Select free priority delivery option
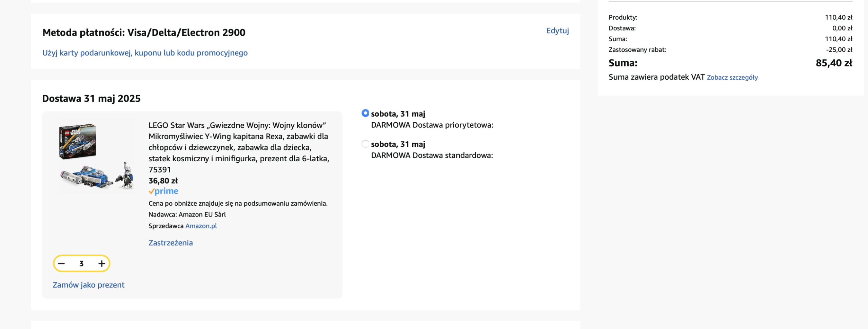 point(365,113)
